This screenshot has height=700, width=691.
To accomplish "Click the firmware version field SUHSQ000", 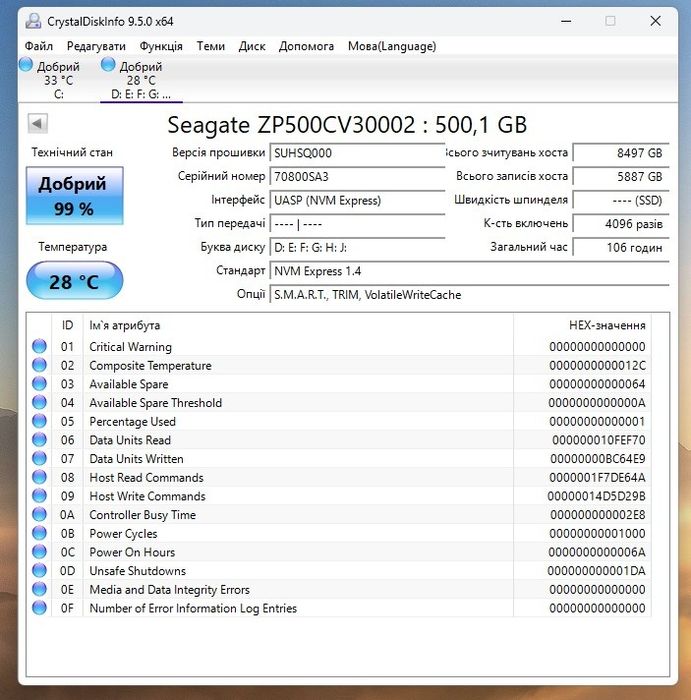I will [x=358, y=153].
